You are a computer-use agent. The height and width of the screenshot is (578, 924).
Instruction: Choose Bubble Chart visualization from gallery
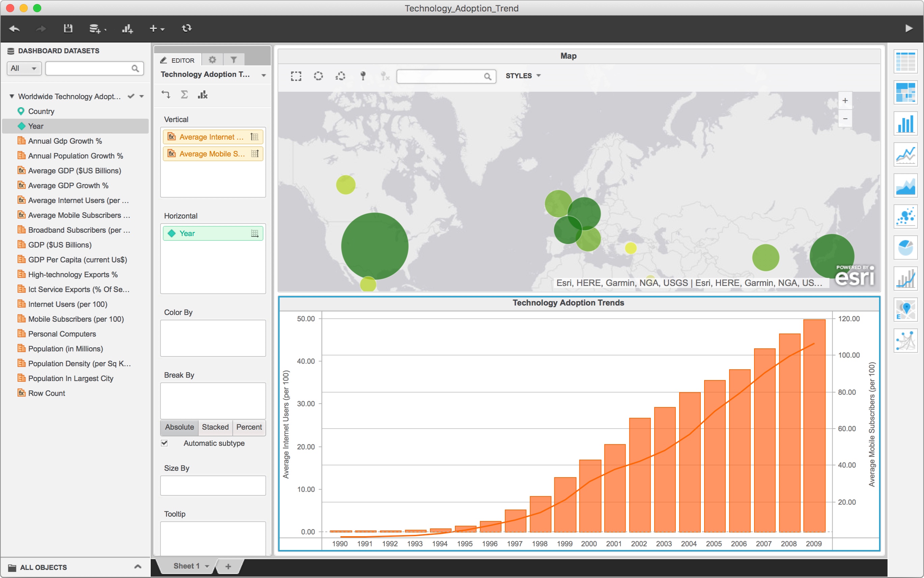point(905,216)
